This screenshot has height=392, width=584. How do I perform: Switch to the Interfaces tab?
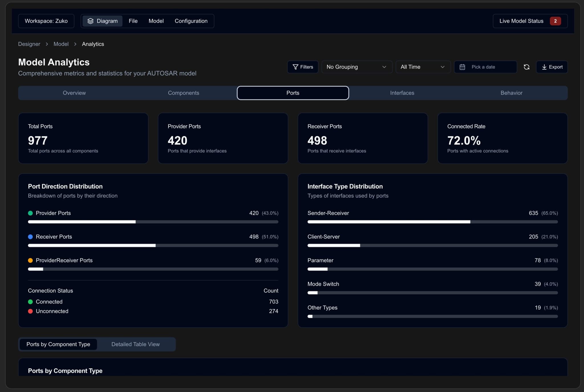click(402, 93)
